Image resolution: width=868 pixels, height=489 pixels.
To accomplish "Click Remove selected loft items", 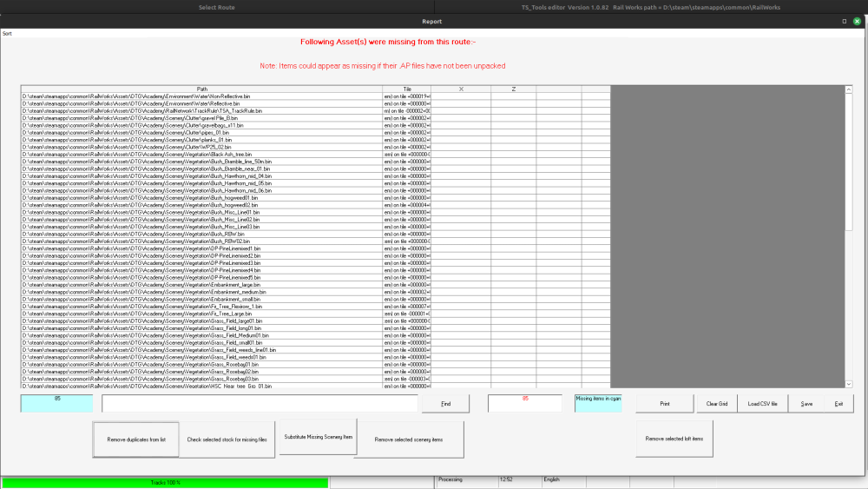I will coord(674,439).
